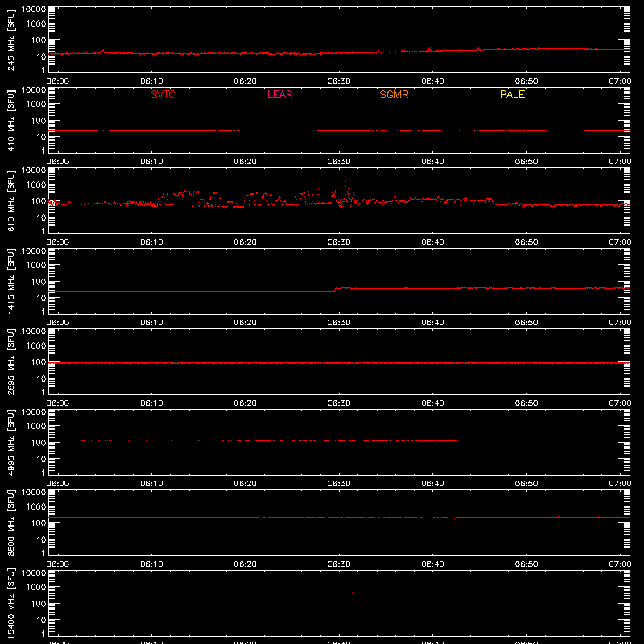Click the magenta LEAR station label
This screenshot has width=644, height=644.
[279, 94]
